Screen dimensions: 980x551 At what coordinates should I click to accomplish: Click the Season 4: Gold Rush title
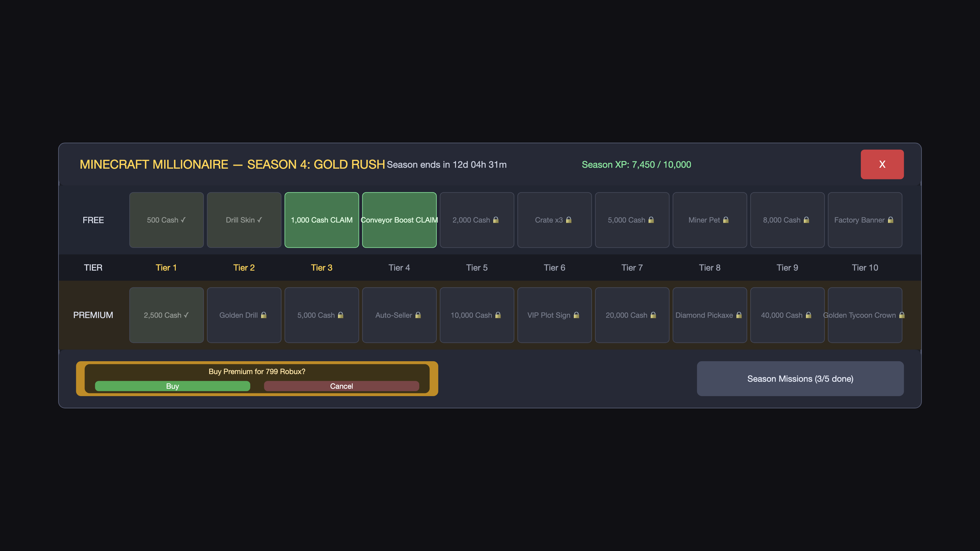(232, 164)
